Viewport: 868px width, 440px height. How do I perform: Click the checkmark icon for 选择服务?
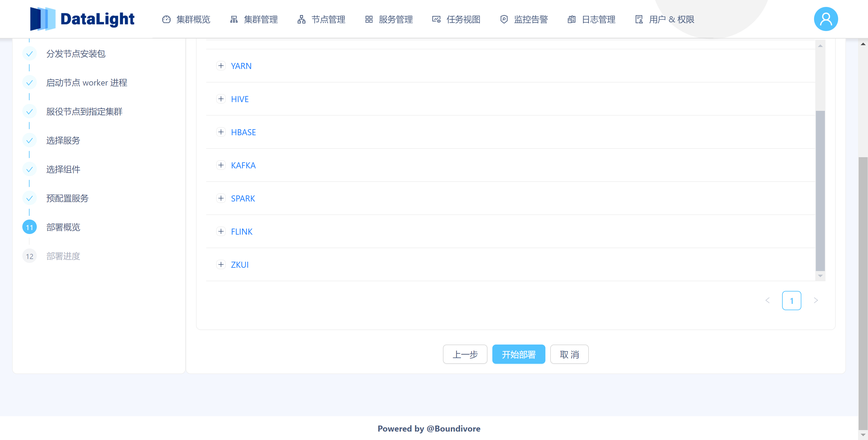pyautogui.click(x=29, y=141)
